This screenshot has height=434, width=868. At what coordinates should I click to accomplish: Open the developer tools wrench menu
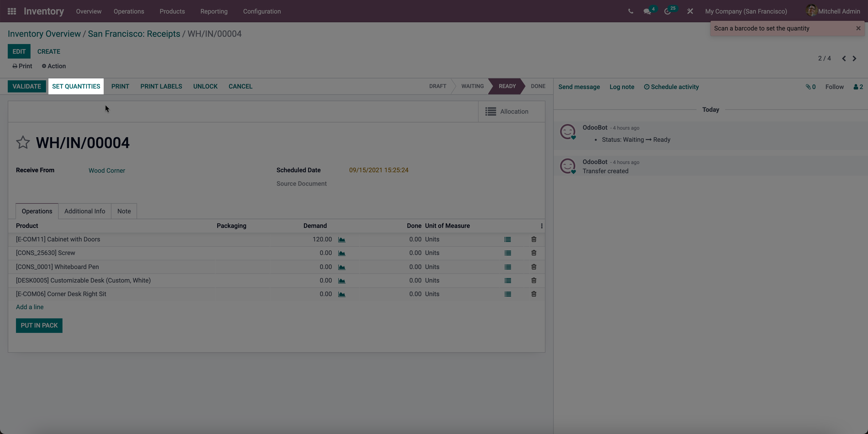pos(690,11)
